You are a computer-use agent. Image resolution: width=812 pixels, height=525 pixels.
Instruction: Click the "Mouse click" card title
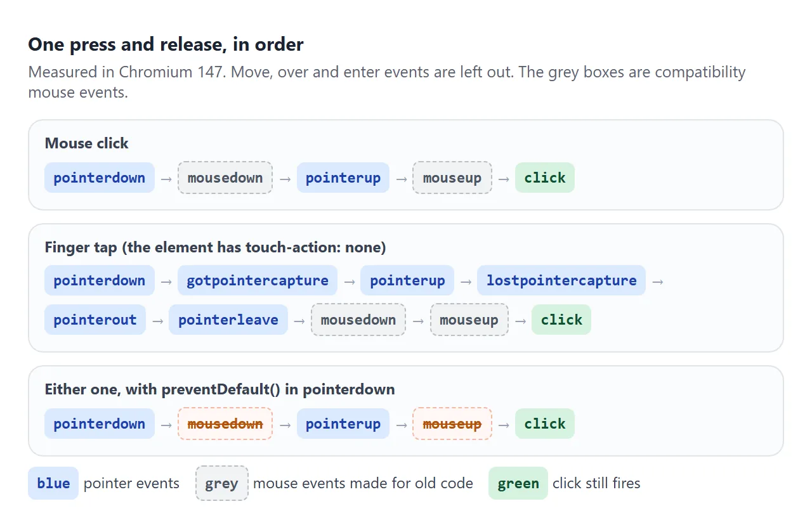pos(86,143)
